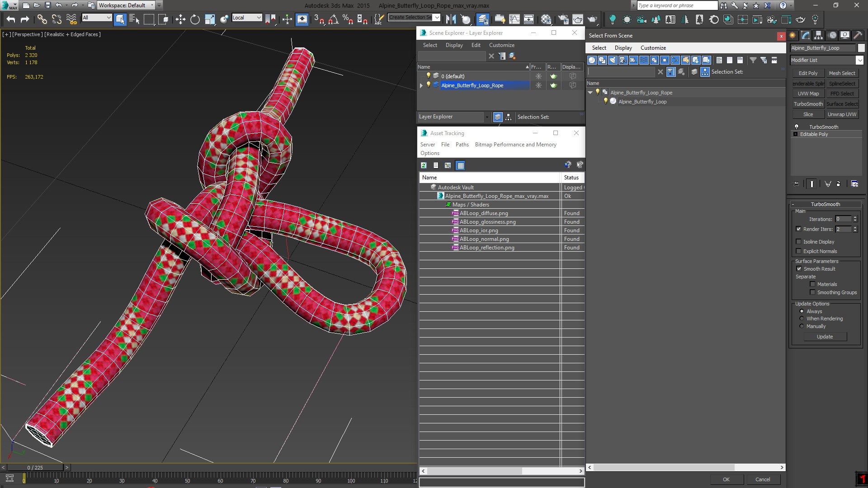Toggle the 3D Snaps magnet icon
The height and width of the screenshot is (488, 868).
(319, 19)
